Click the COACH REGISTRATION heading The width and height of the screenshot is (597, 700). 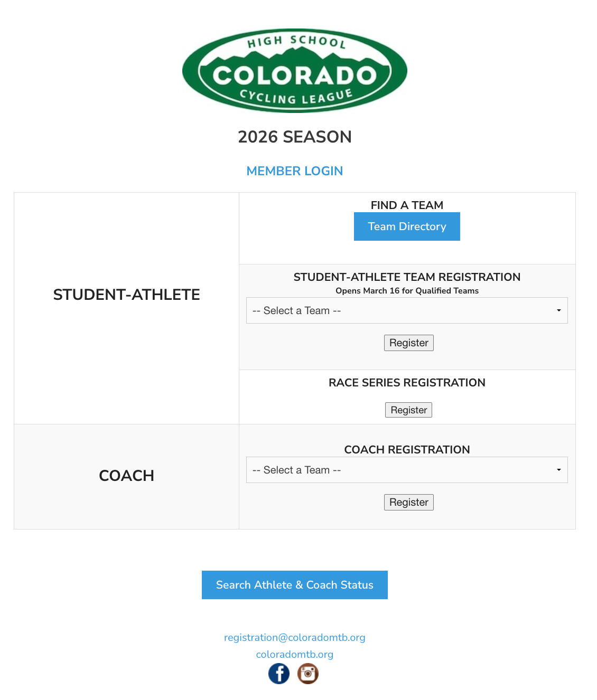407,449
